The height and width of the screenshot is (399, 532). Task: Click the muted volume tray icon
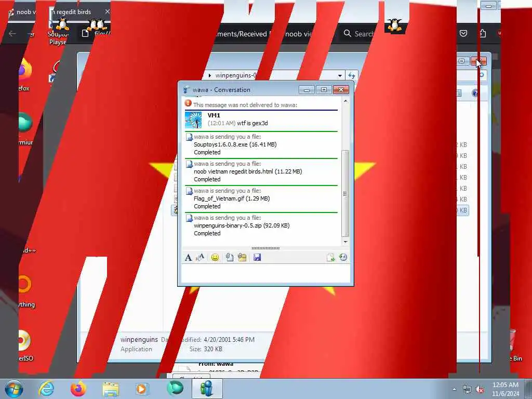point(480,390)
